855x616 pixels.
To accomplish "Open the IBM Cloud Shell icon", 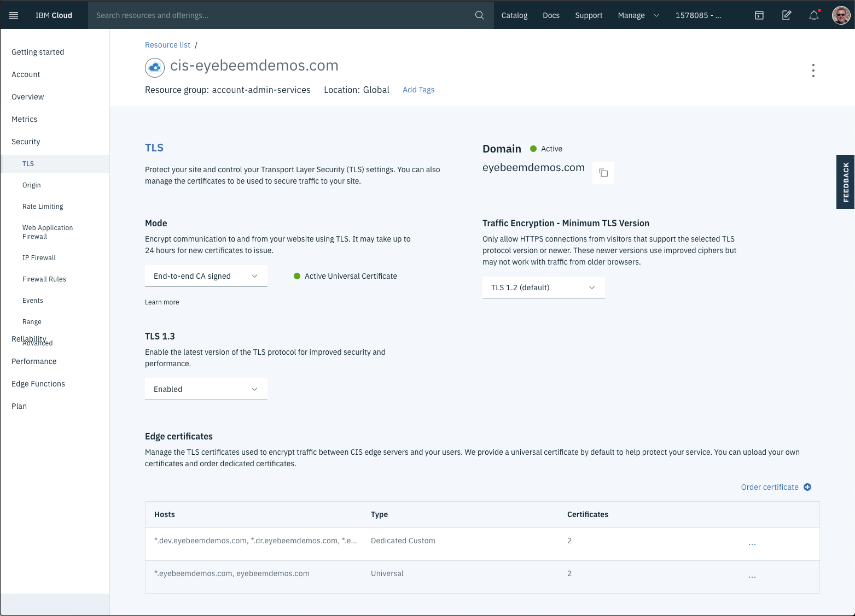I will click(x=759, y=15).
